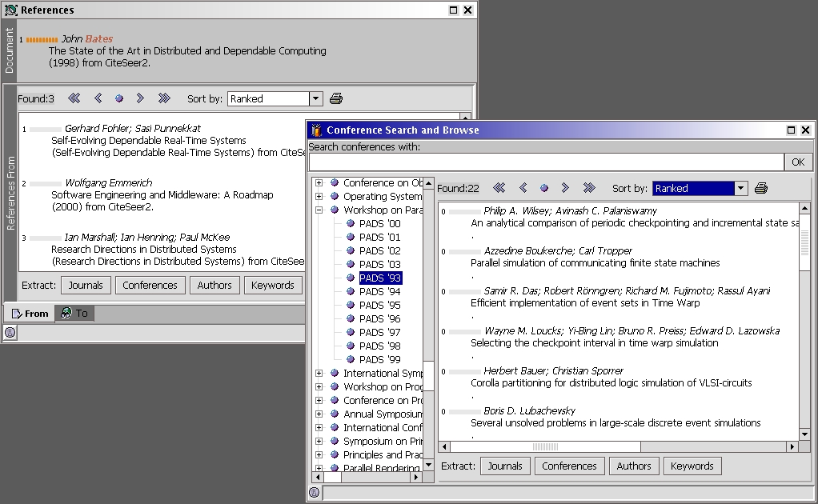
Task: Click horizontal scrollbar thumb of results list
Action: pos(546,446)
